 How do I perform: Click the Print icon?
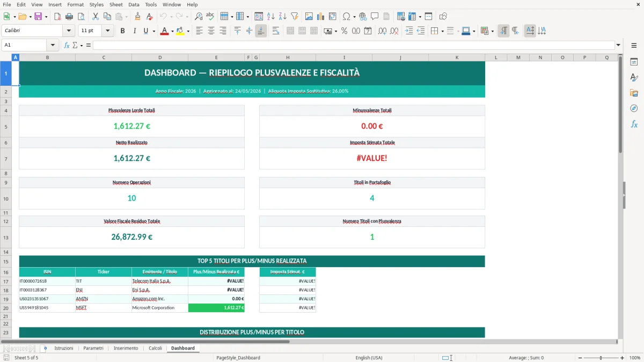pyautogui.click(x=69, y=17)
